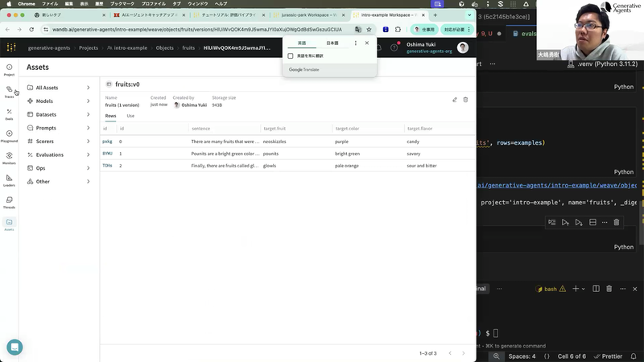Click the help question mark icon
Image resolution: width=644 pixels, height=362 pixels.
(394, 47)
